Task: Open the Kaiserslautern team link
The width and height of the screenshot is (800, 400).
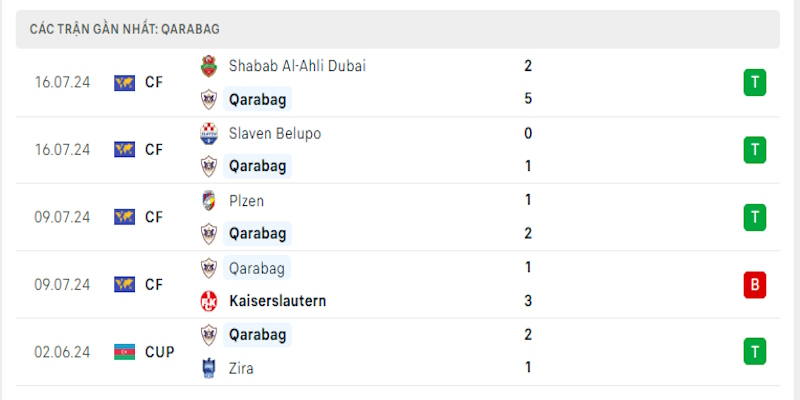Action: click(x=276, y=301)
